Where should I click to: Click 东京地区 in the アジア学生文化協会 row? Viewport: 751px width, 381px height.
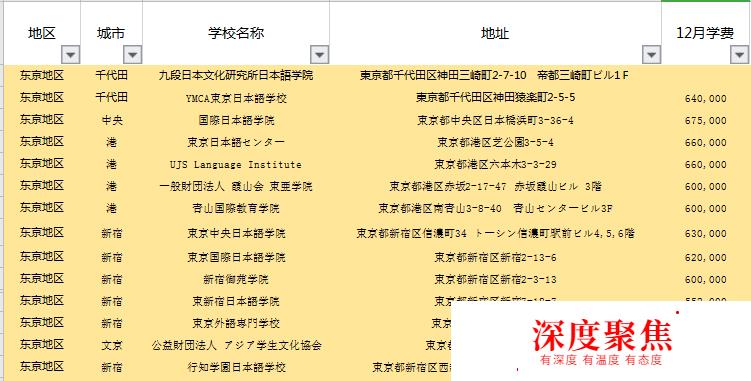(x=42, y=344)
